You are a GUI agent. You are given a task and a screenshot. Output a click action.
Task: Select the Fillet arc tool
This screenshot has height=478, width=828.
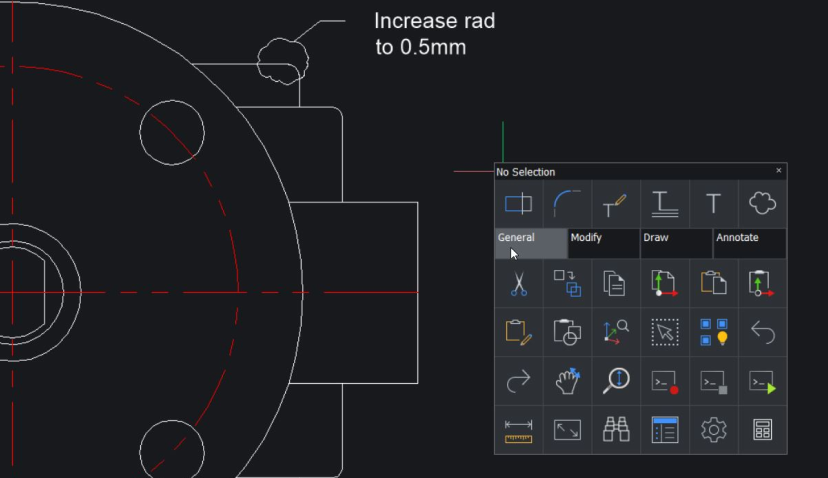(x=567, y=203)
